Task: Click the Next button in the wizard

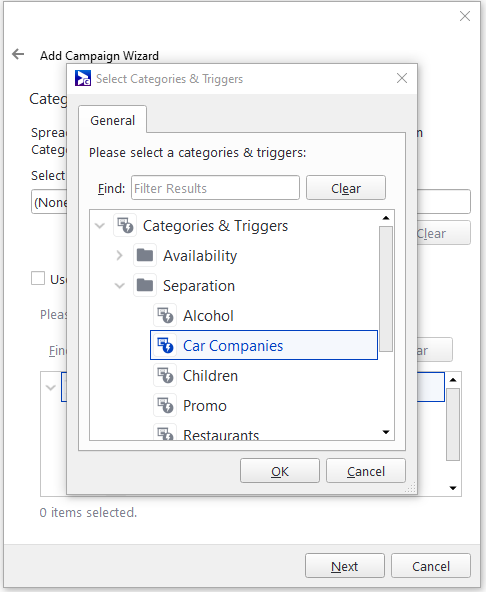Action: pos(345,566)
